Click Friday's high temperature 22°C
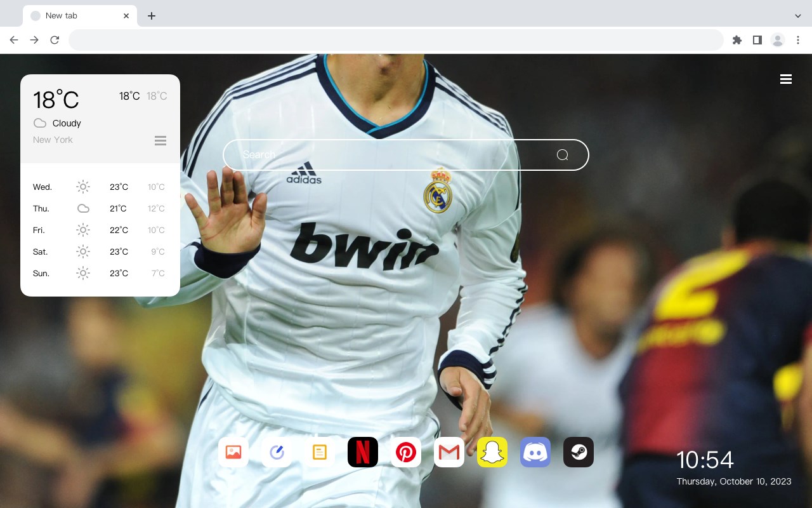The width and height of the screenshot is (812, 508). click(x=119, y=230)
